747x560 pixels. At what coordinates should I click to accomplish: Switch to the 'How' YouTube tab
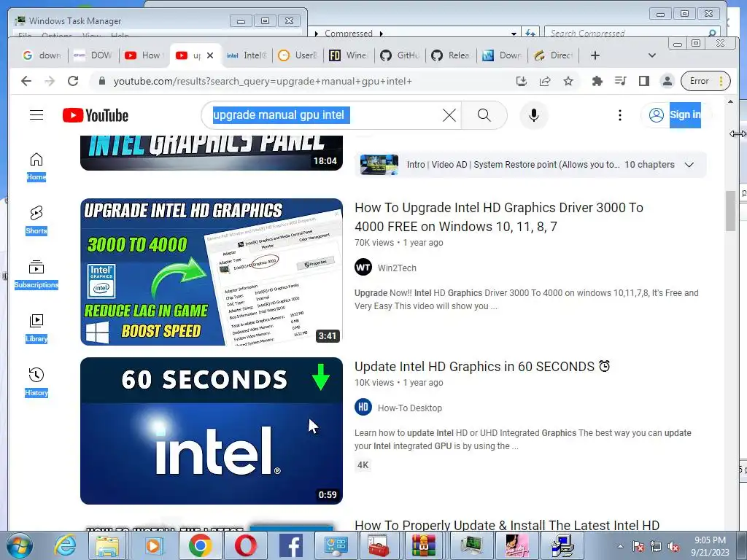[x=144, y=55]
